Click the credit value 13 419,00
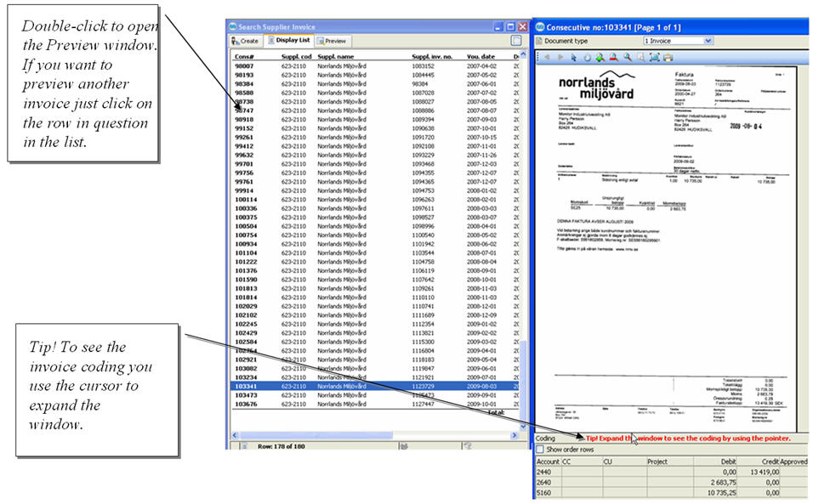The width and height of the screenshot is (813, 504). pos(765,472)
